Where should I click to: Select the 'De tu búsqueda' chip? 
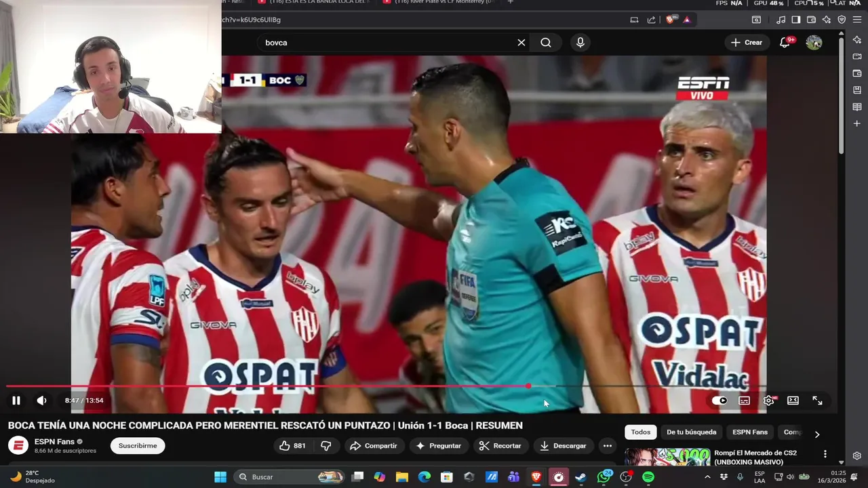(x=691, y=432)
